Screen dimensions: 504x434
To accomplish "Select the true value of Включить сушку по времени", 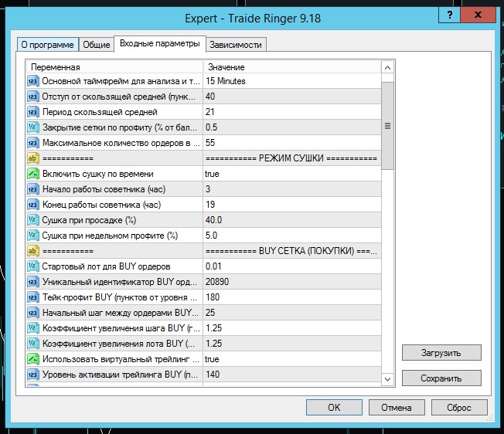I will (212, 174).
